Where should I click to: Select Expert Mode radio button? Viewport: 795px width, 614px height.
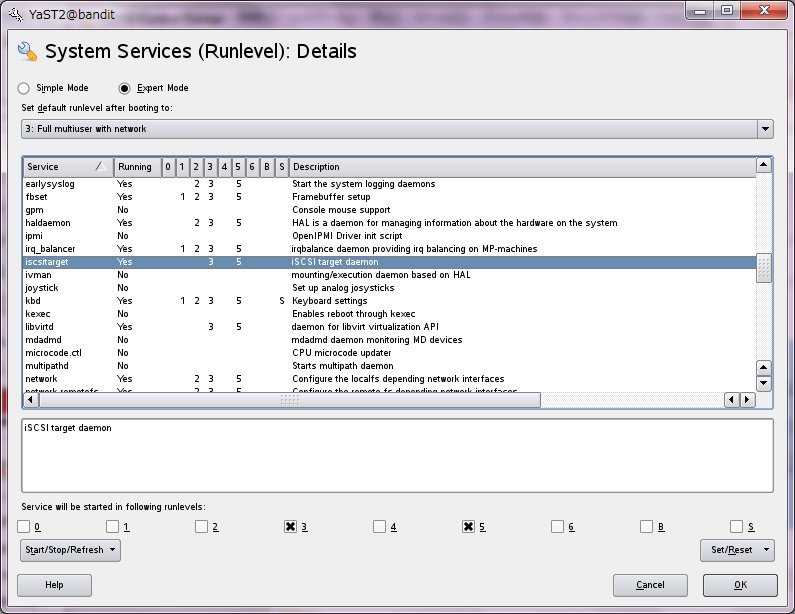pos(124,88)
